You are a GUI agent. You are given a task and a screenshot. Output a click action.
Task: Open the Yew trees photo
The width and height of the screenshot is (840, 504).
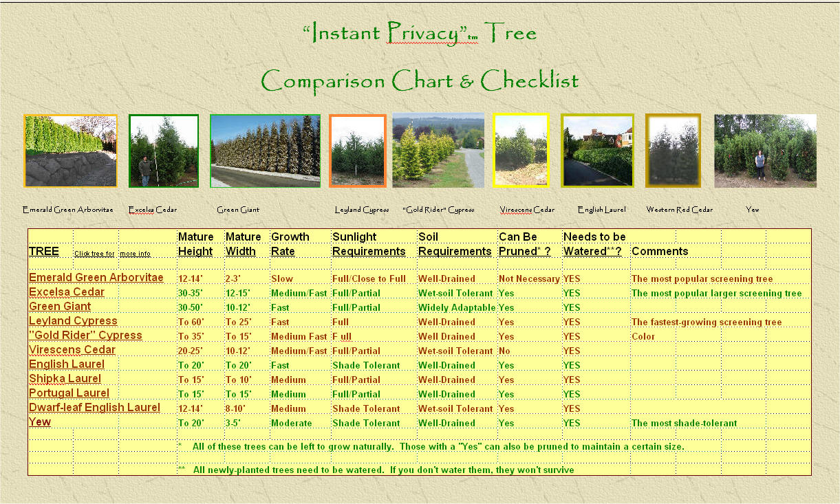(x=765, y=151)
